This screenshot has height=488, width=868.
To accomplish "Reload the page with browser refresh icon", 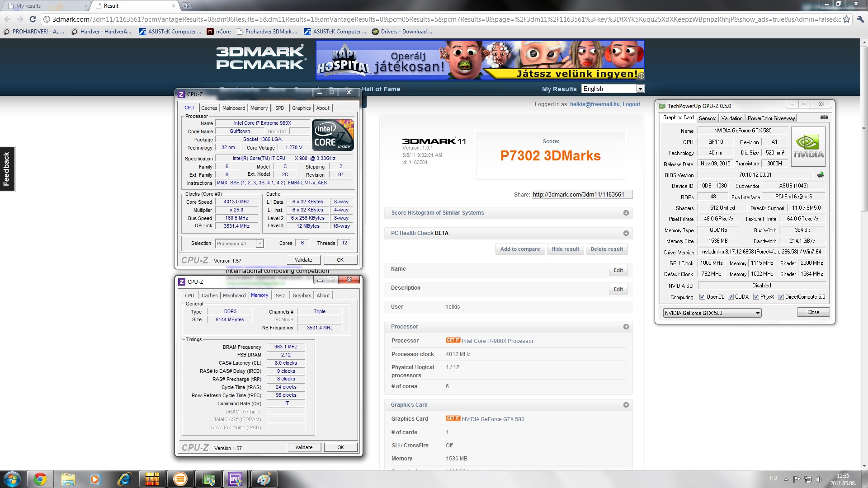I will [33, 19].
